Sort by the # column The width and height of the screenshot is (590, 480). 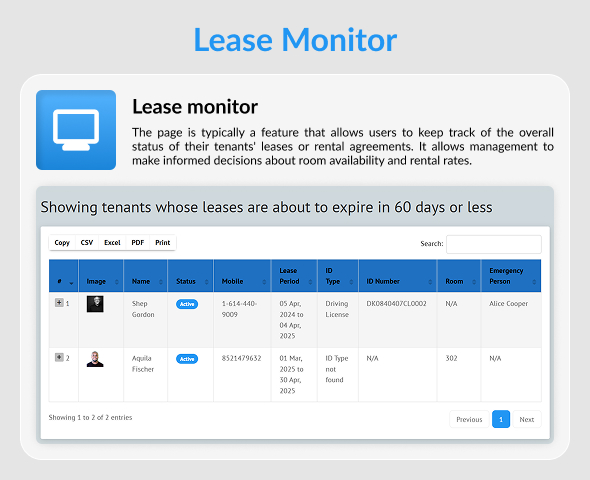[64, 276]
